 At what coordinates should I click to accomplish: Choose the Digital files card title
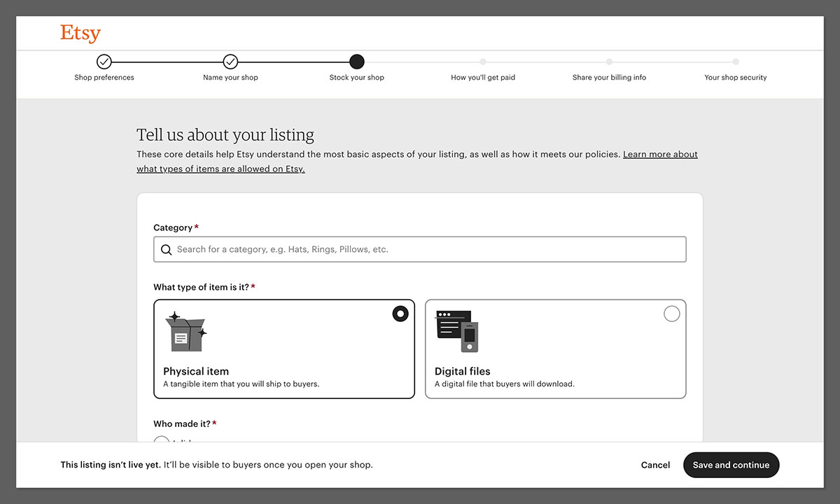[x=462, y=371]
